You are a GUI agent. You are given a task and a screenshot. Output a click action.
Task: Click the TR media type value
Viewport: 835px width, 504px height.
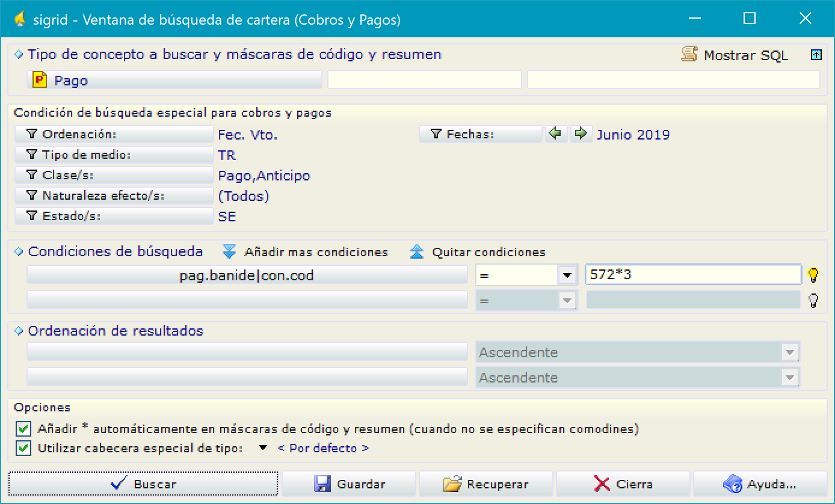[x=227, y=155]
